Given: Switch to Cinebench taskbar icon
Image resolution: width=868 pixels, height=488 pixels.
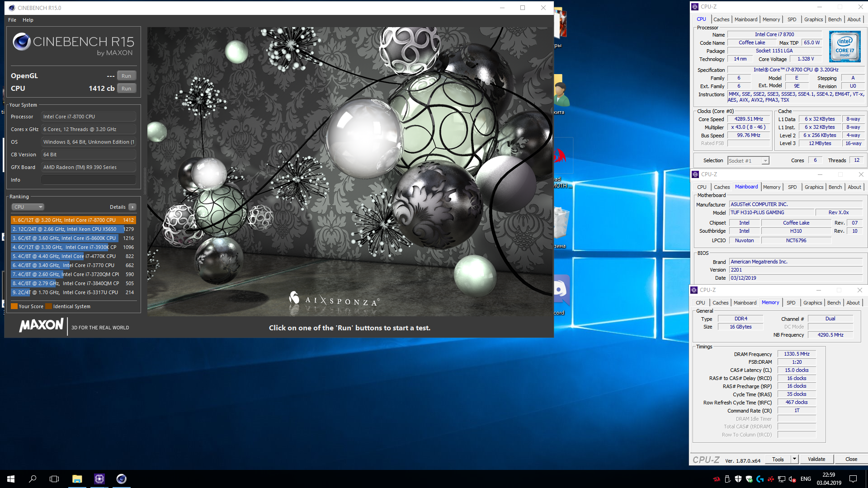Looking at the screenshot, I should [121, 479].
